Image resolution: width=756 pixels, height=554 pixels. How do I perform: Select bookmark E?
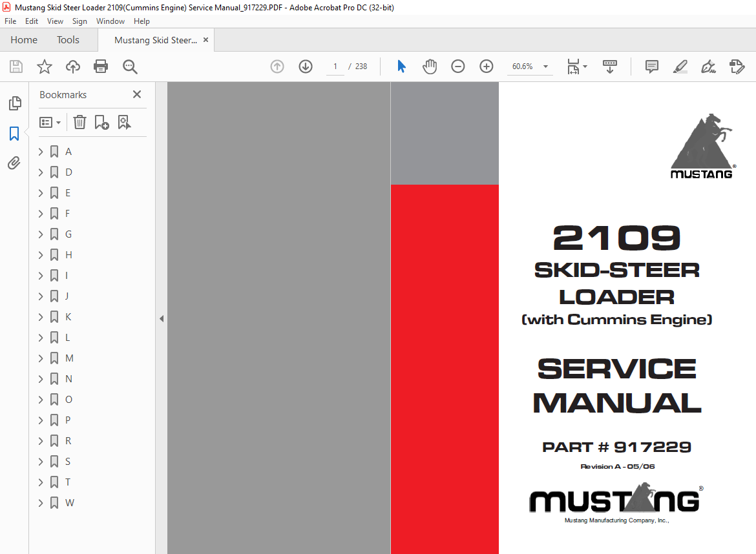[68, 193]
